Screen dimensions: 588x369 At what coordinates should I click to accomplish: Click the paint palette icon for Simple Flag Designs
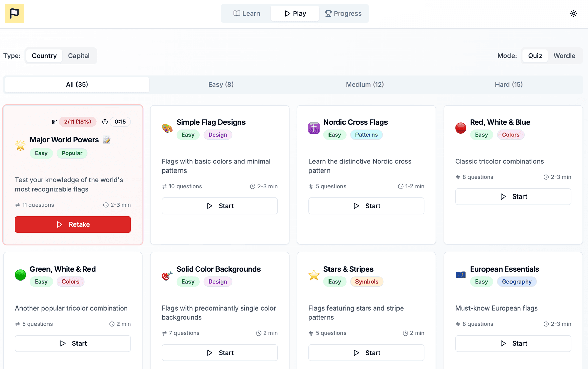tap(167, 128)
